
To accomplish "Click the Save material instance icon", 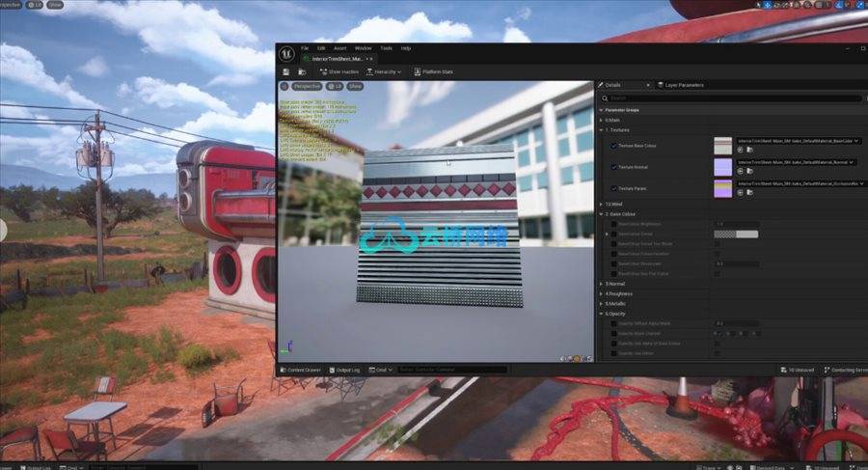I will 287,71.
